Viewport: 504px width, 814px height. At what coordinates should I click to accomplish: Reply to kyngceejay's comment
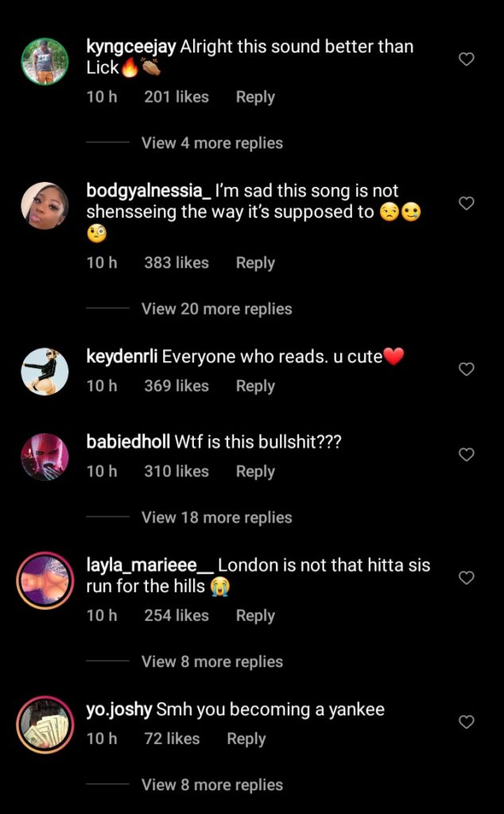[255, 97]
